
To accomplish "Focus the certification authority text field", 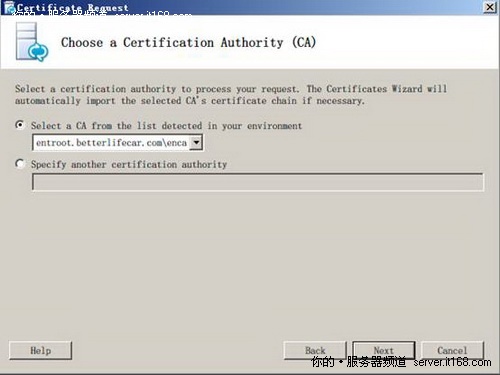I will click(258, 182).
